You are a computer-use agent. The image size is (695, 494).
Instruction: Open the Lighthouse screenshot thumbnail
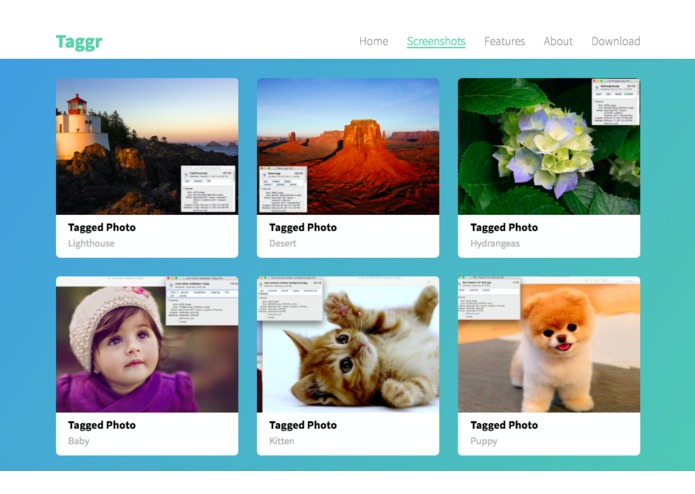pyautogui.click(x=147, y=146)
